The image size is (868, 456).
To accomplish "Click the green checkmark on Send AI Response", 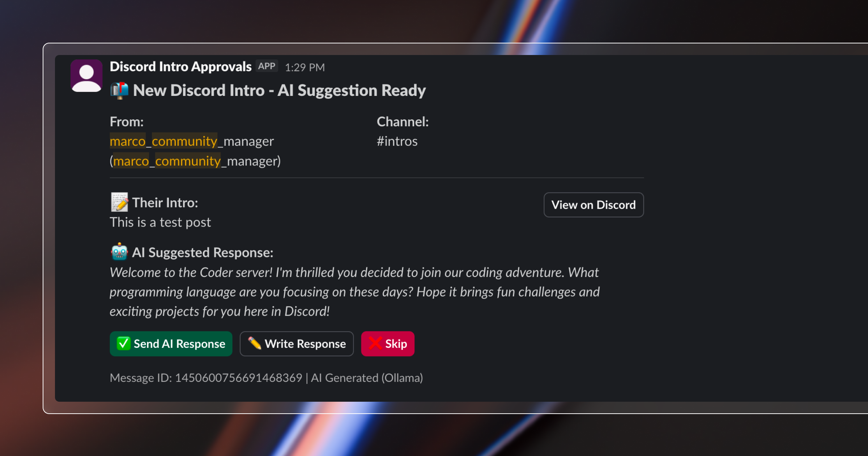I will (x=123, y=343).
